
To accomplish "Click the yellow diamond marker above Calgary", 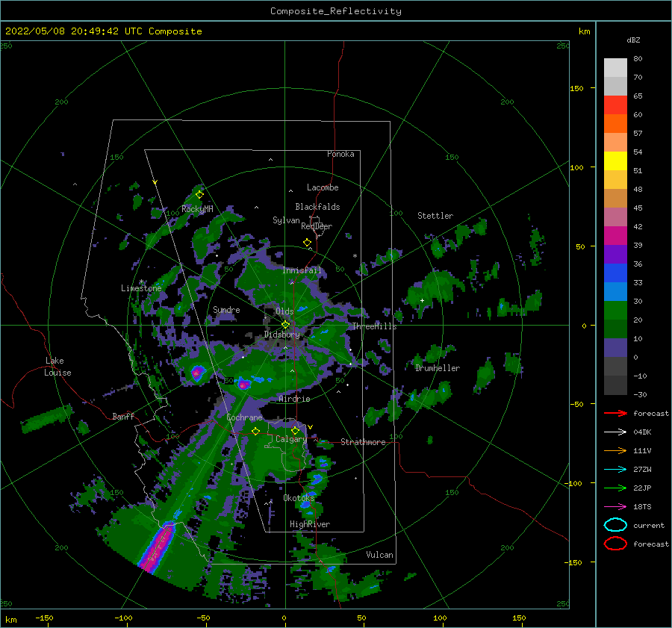I will coord(295,430).
